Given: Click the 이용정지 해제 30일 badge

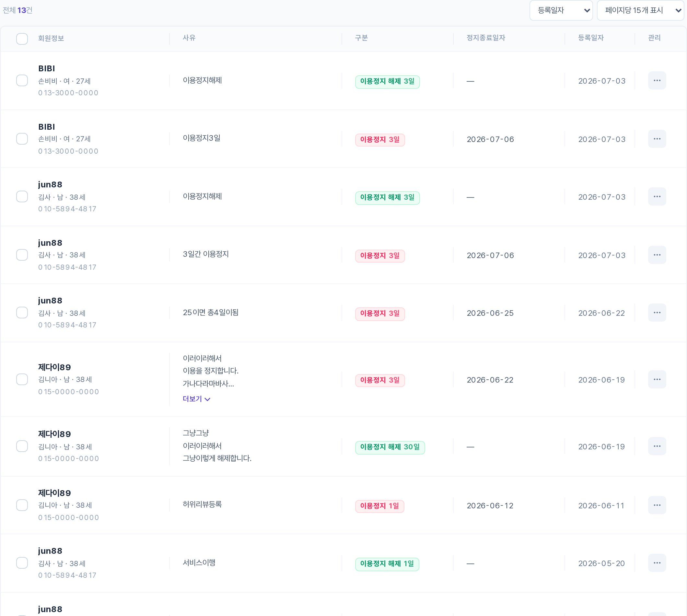Looking at the screenshot, I should (390, 447).
